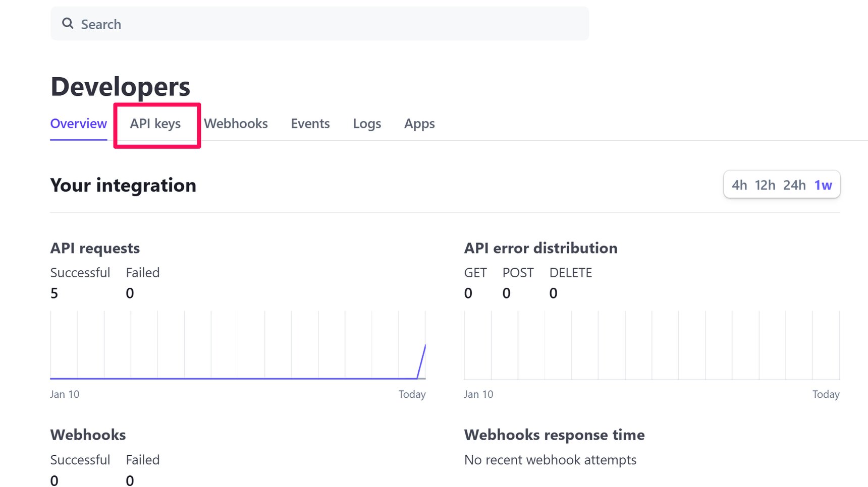Click the Successful count under API requests
Screen dimensions: 868x487
click(x=55, y=293)
